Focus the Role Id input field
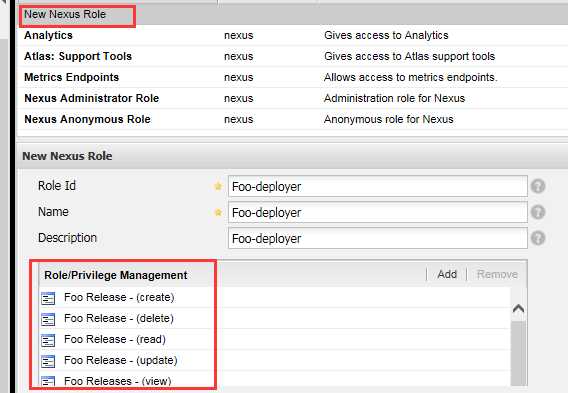This screenshot has height=393, width=568. click(377, 186)
